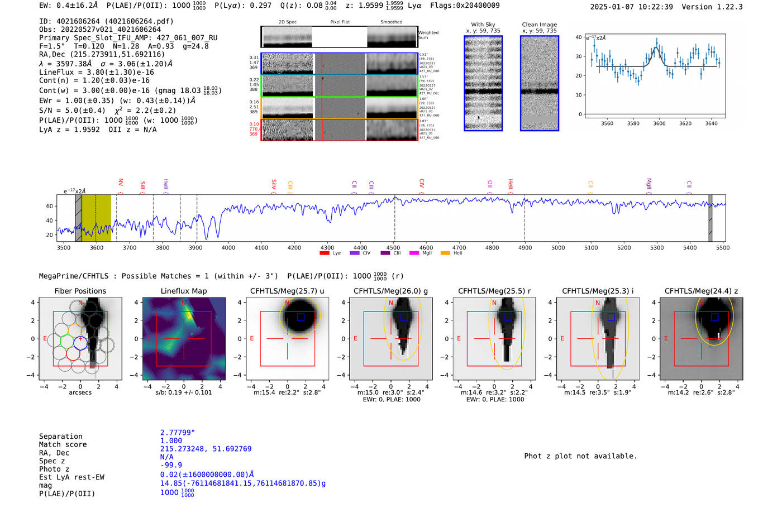Click the 'Flags:0x20400009' text

point(465,5)
